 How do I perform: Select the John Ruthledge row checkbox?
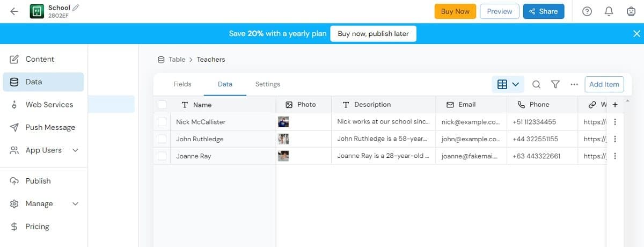162,139
